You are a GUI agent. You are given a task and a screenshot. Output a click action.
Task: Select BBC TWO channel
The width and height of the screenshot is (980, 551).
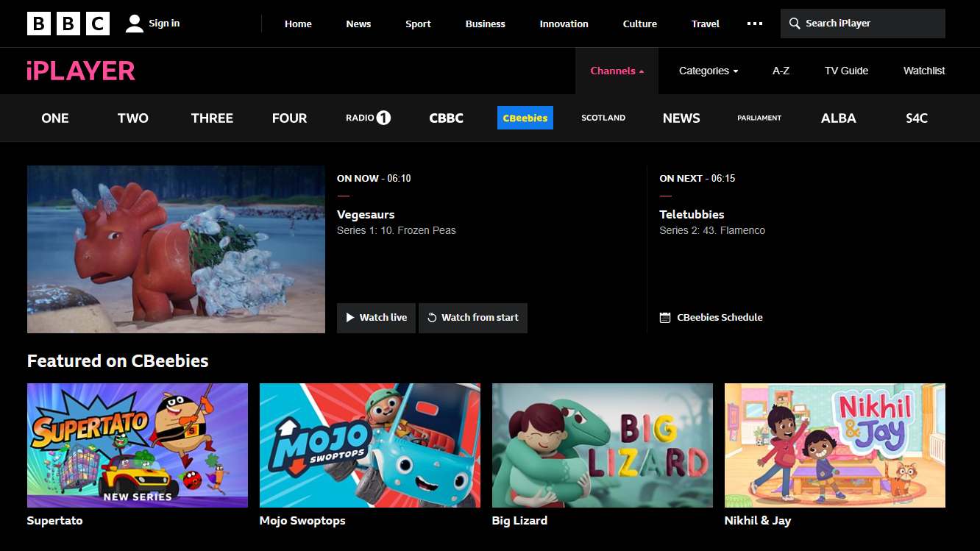pyautogui.click(x=133, y=118)
